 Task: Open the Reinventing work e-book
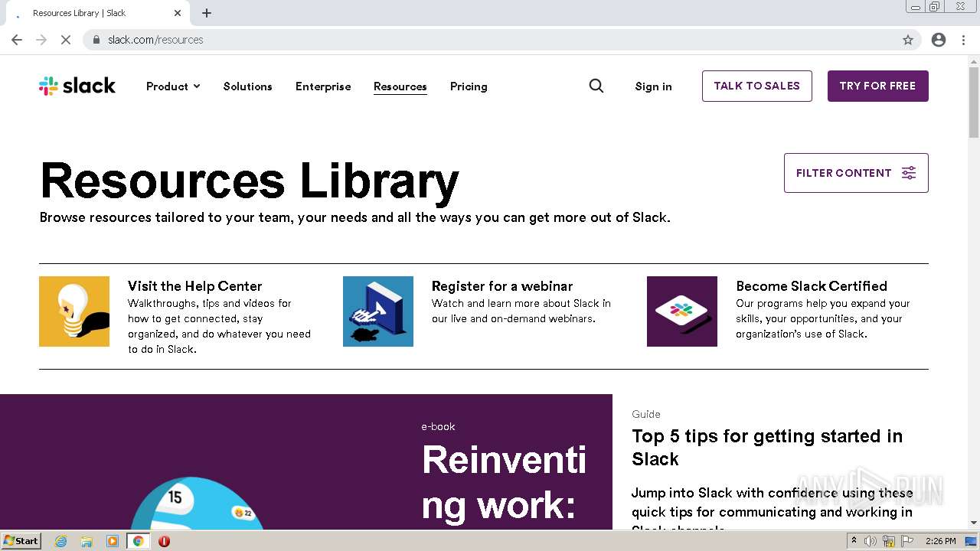coord(505,482)
